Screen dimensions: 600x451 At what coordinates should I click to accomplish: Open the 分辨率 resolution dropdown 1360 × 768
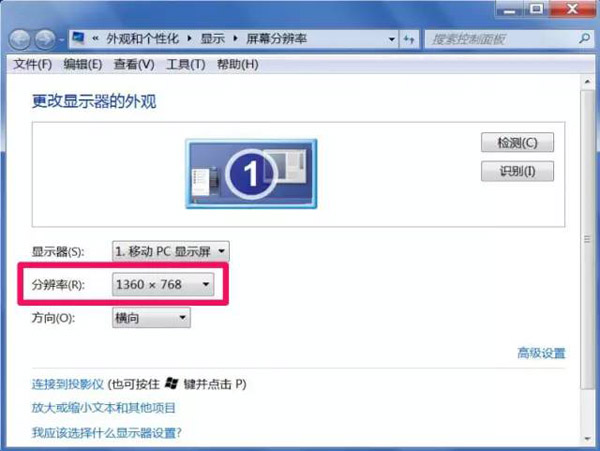point(163,284)
